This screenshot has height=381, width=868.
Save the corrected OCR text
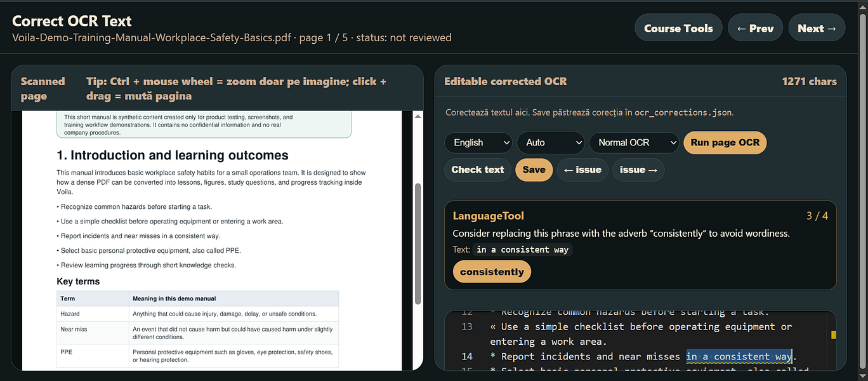534,170
